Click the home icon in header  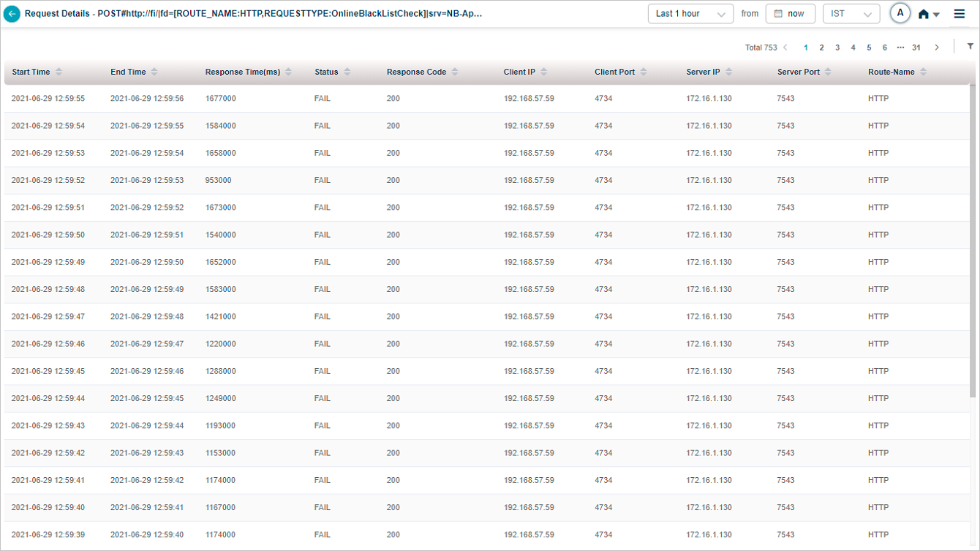coord(924,14)
